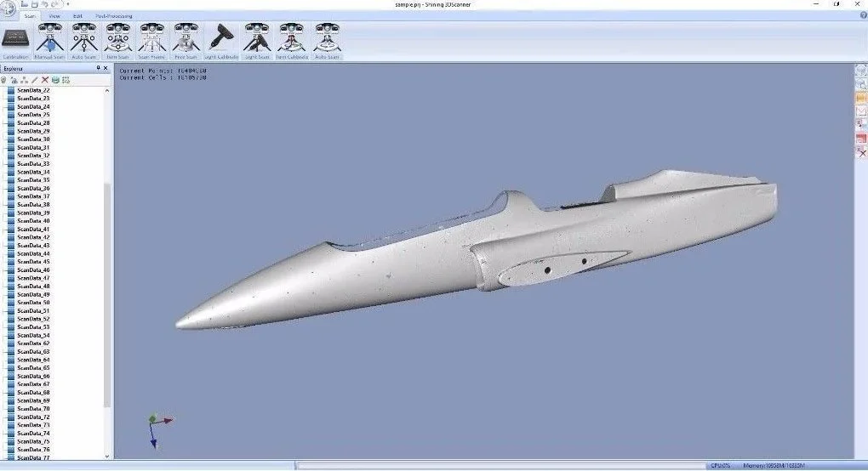Select ScanData_22 in the Explorer tree
The width and height of the screenshot is (868, 471).
pyautogui.click(x=33, y=90)
